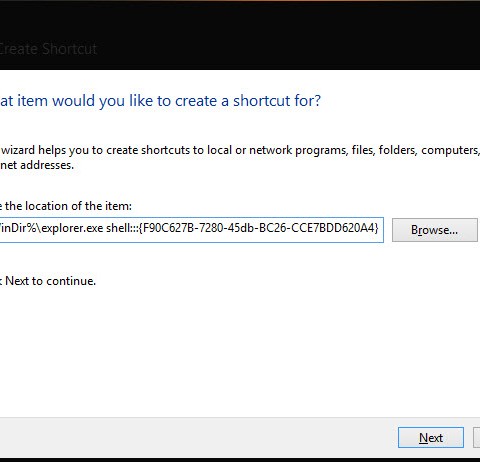This screenshot has height=462, width=480.
Task: Click the 'location of the item' label
Action: (66, 206)
